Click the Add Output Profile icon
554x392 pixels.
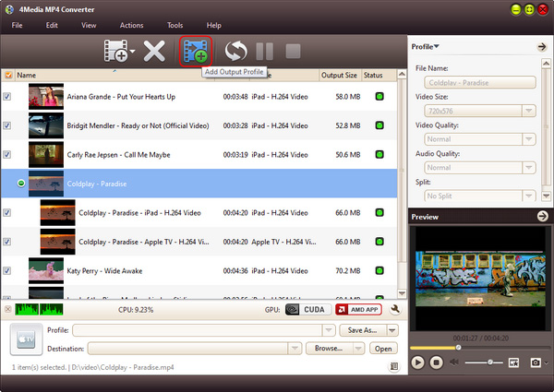click(196, 51)
